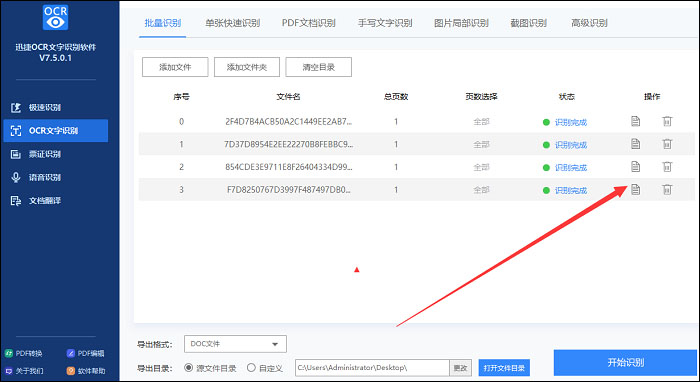Click the 更改 path button
This screenshot has width=700, height=382.
pos(460,368)
